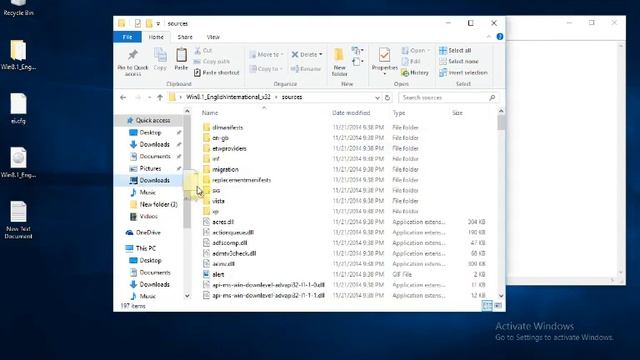
Task: Click the Copy ribbon icon
Action: click(160, 59)
